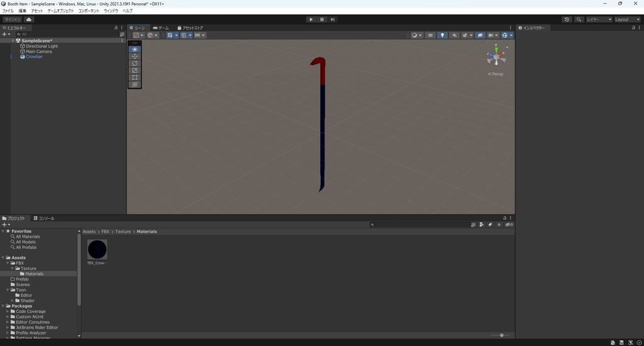The height and width of the screenshot is (346, 644).
Task: Select the Rotate tool in scene toolbar
Action: click(x=135, y=64)
